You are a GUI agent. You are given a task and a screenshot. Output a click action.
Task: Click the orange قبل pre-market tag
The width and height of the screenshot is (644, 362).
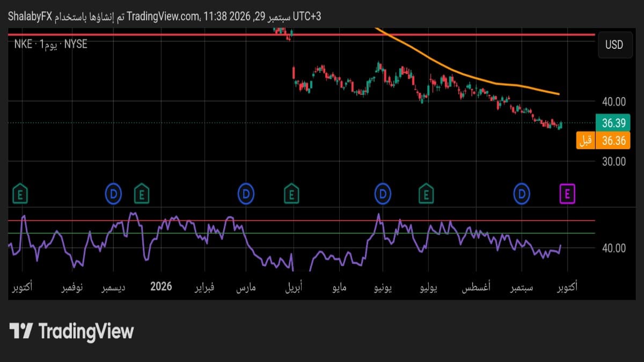pyautogui.click(x=586, y=141)
